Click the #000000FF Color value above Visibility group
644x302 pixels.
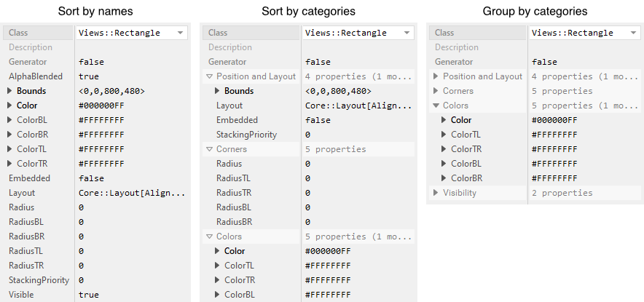[x=554, y=120]
